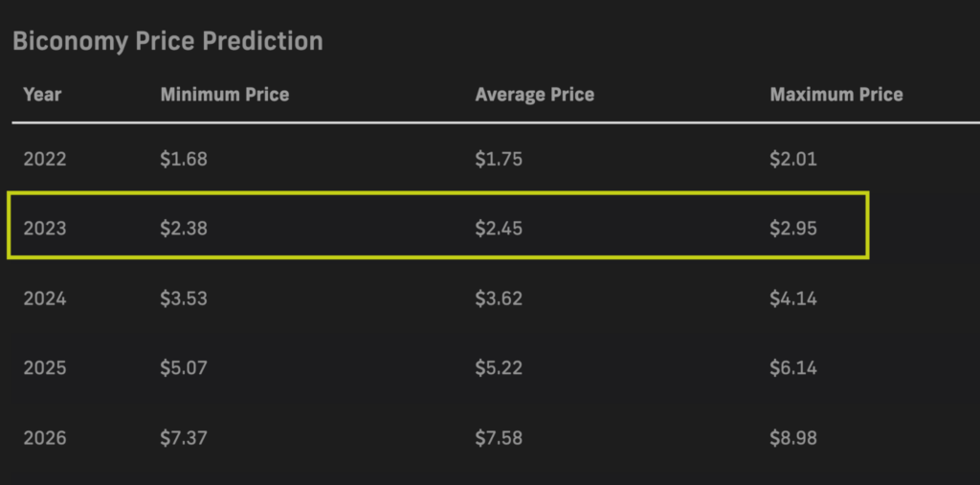The height and width of the screenshot is (485, 980).
Task: Click the Biconomy Price Prediction heading
Action: (x=167, y=41)
